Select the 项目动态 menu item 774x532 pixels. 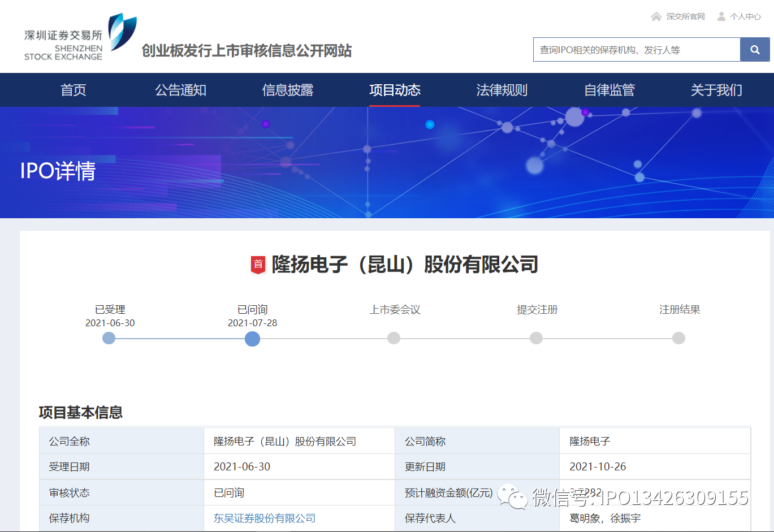tap(395, 90)
